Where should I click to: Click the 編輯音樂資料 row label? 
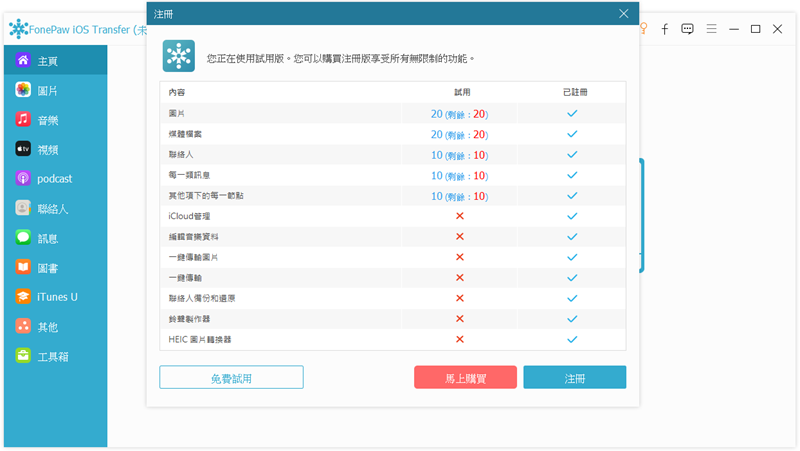pyautogui.click(x=193, y=237)
